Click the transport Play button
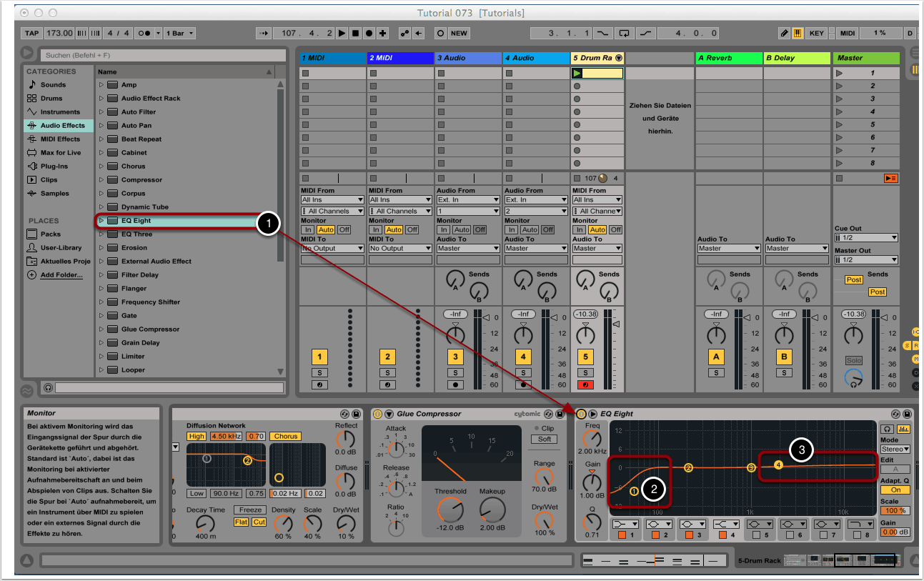Image resolution: width=924 pixels, height=581 pixels. (x=342, y=33)
